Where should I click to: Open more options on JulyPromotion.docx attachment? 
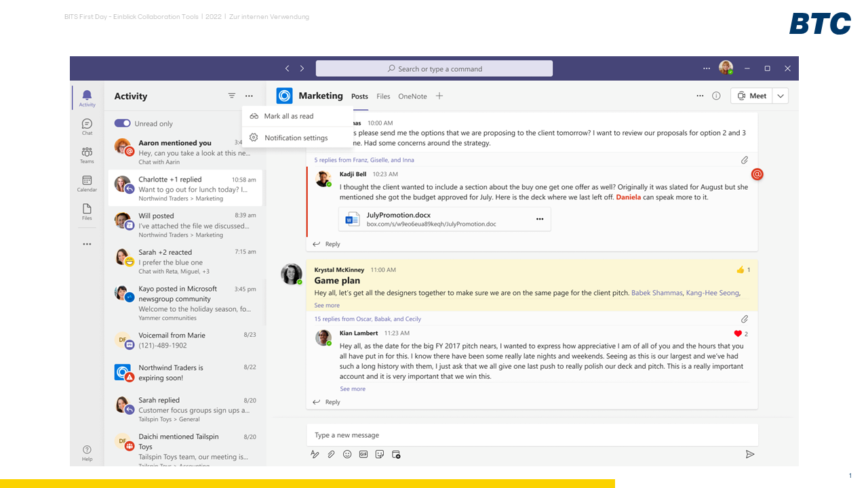540,219
